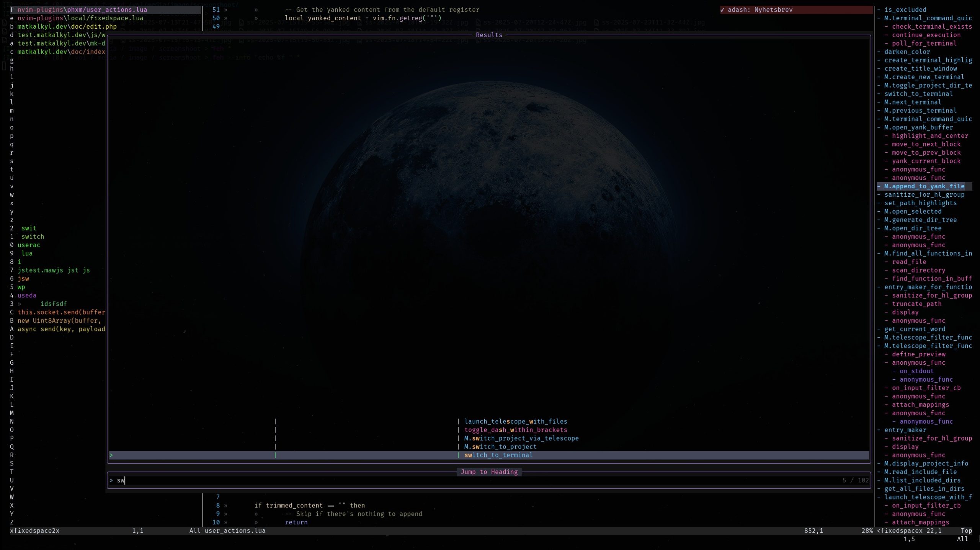Select register entry 'userac'
The height and width of the screenshot is (550, 980).
[29, 245]
